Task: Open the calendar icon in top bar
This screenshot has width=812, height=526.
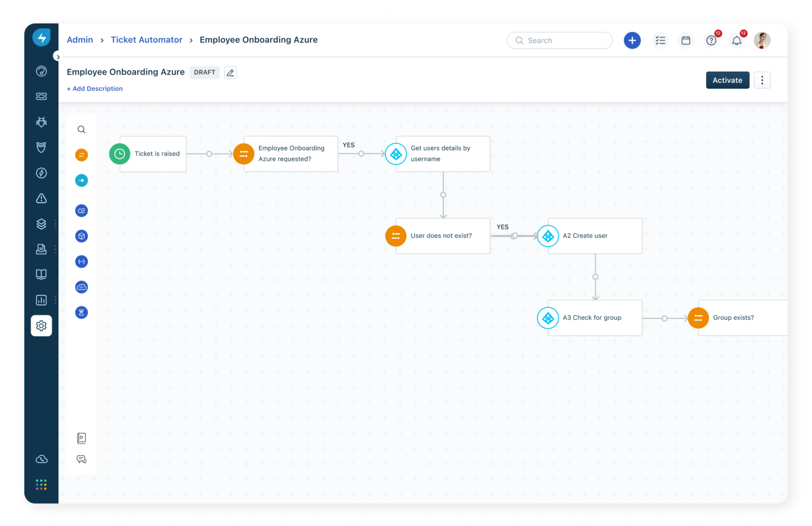Action: [x=686, y=41]
